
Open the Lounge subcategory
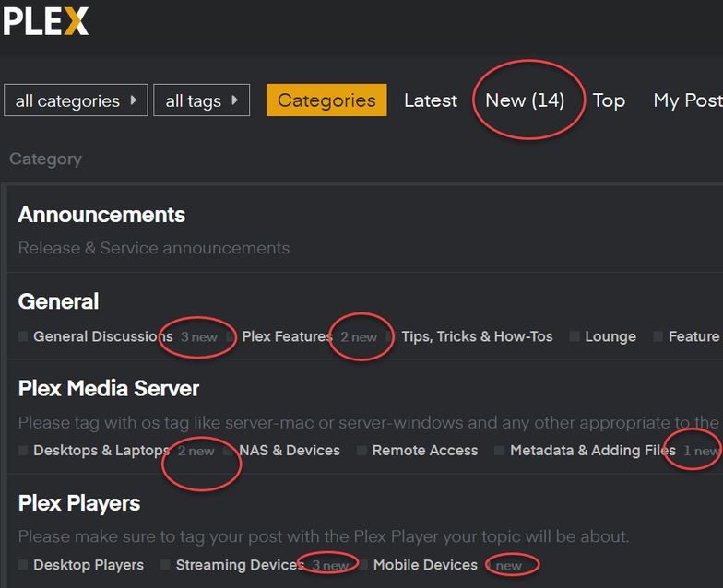610,336
